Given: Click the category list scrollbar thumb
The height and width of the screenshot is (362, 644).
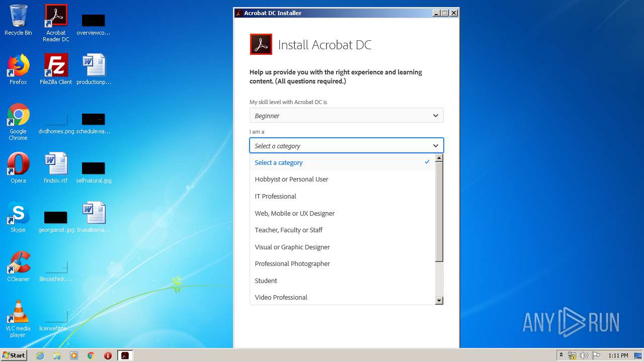Looking at the screenshot, I should click(439, 212).
